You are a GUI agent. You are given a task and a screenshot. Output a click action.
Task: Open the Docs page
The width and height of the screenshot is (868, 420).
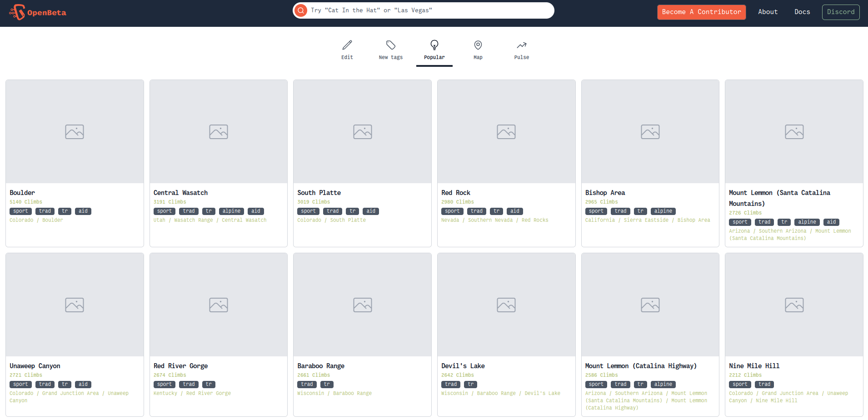click(802, 12)
